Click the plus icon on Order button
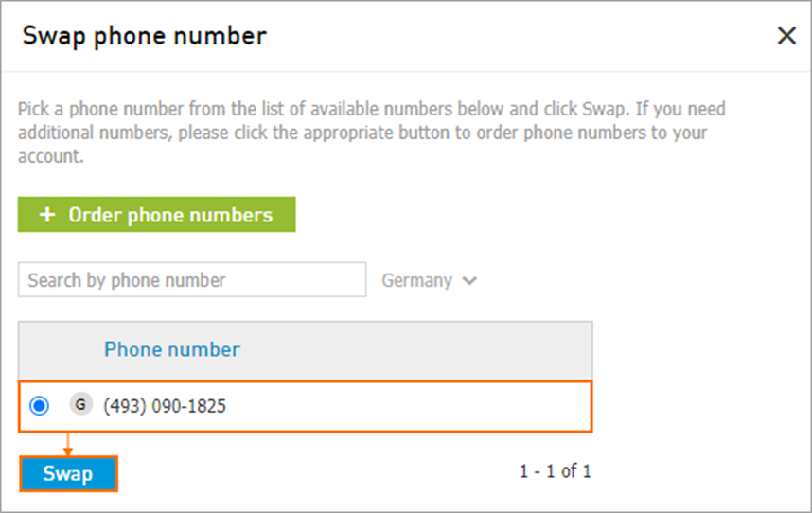Image resolution: width=812 pixels, height=513 pixels. (x=47, y=214)
